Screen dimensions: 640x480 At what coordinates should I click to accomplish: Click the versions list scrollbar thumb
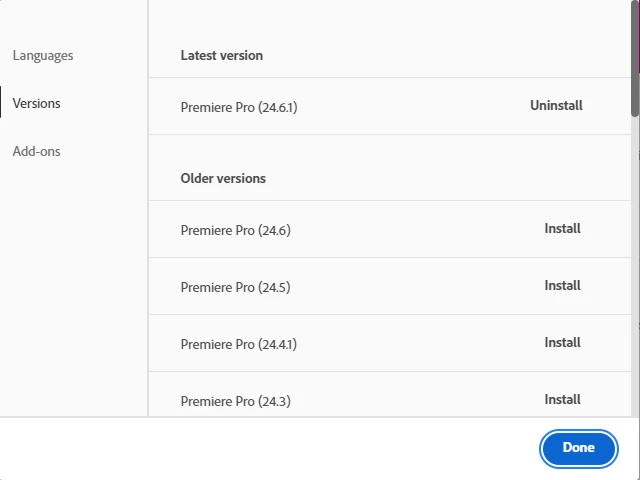pyautogui.click(x=635, y=60)
